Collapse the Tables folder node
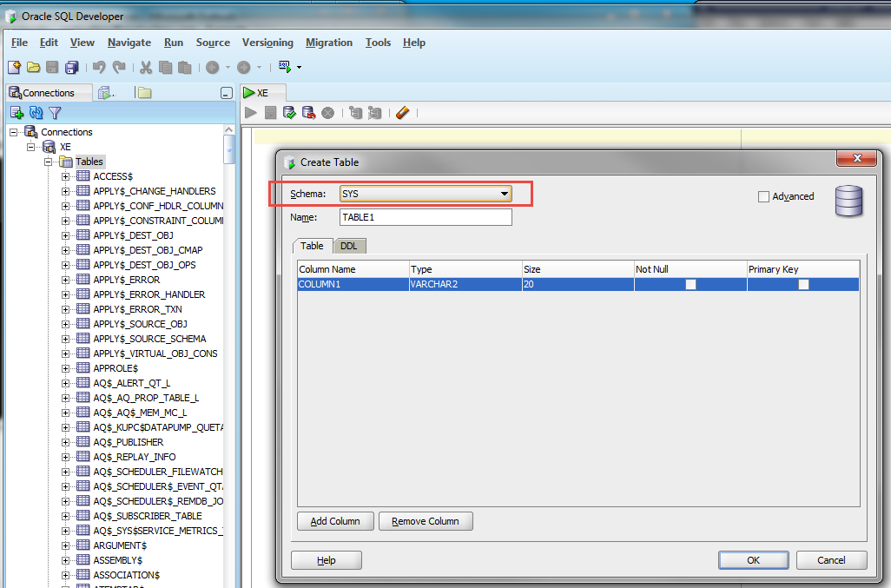This screenshot has height=588, width=891. click(x=49, y=162)
